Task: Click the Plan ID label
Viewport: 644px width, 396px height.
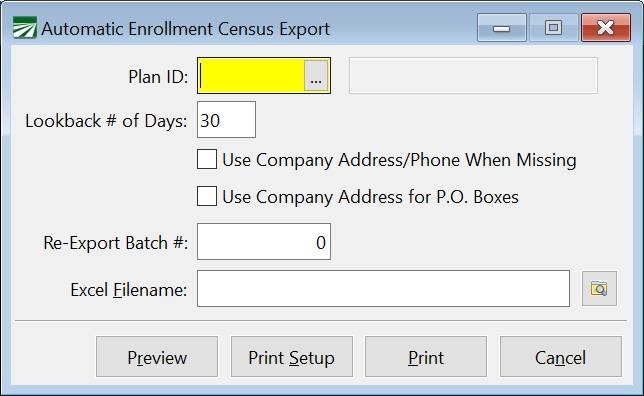Action: [158, 77]
